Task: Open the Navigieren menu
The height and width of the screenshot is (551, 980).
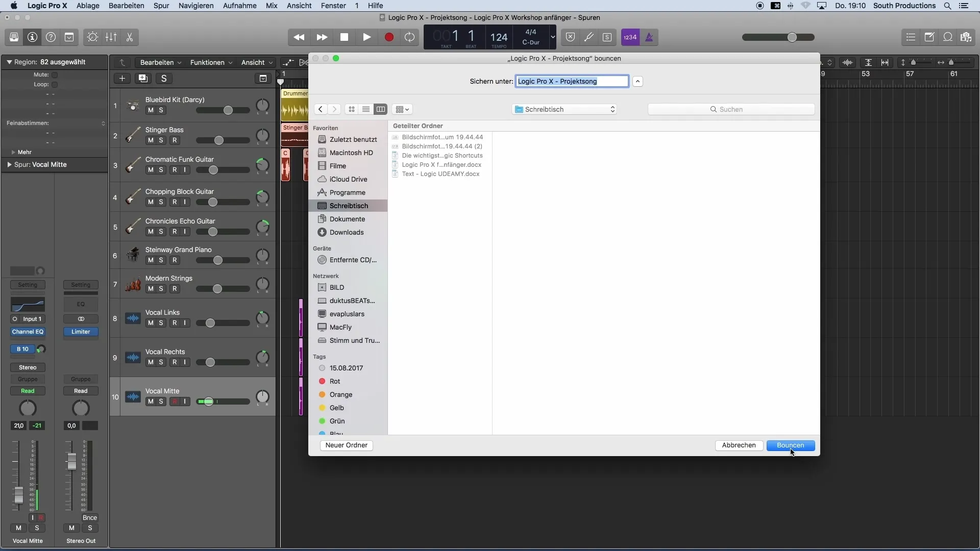Action: pyautogui.click(x=196, y=6)
